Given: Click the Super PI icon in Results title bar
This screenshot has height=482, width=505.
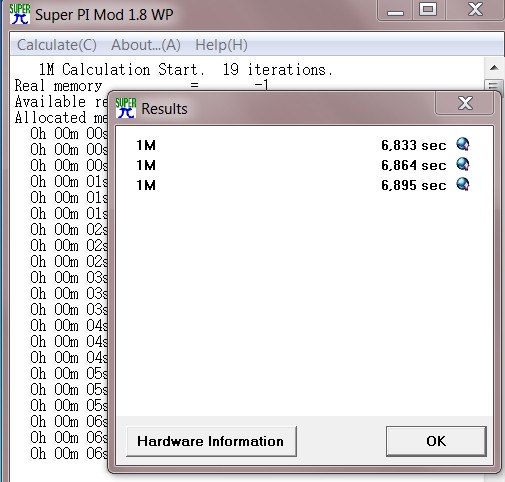Looking at the screenshot, I should (x=126, y=108).
